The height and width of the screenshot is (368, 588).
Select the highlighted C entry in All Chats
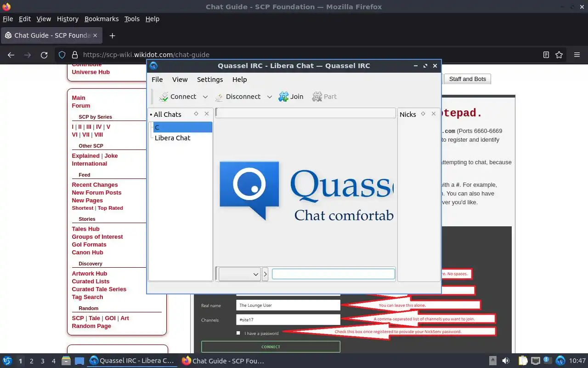[x=183, y=127]
